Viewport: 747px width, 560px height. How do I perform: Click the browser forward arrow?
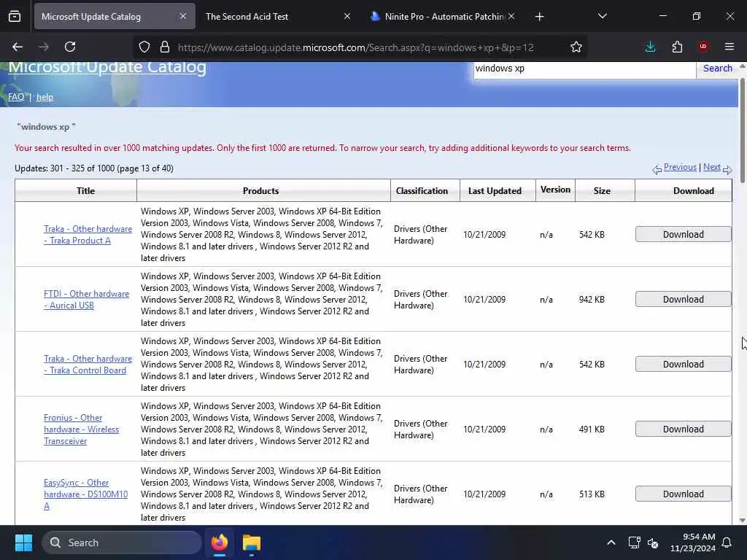coord(43,47)
